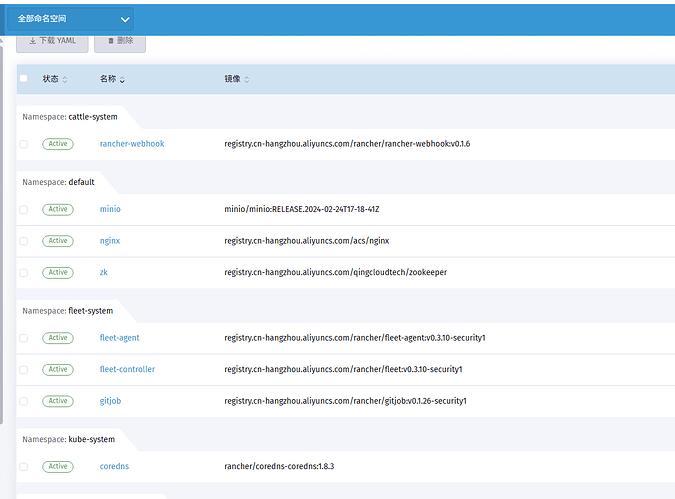675x499 pixels.
Task: Open the gitjob workload link
Action: tap(111, 401)
